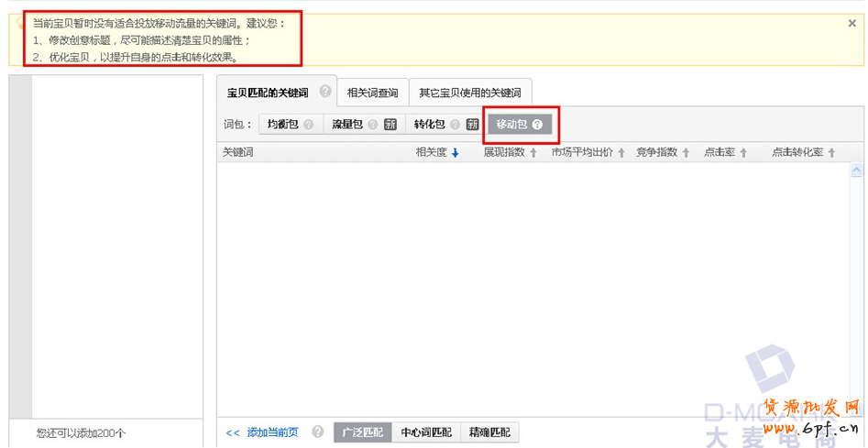
Task: Sort by 市场平均出价 column arrow
Action: click(x=621, y=153)
